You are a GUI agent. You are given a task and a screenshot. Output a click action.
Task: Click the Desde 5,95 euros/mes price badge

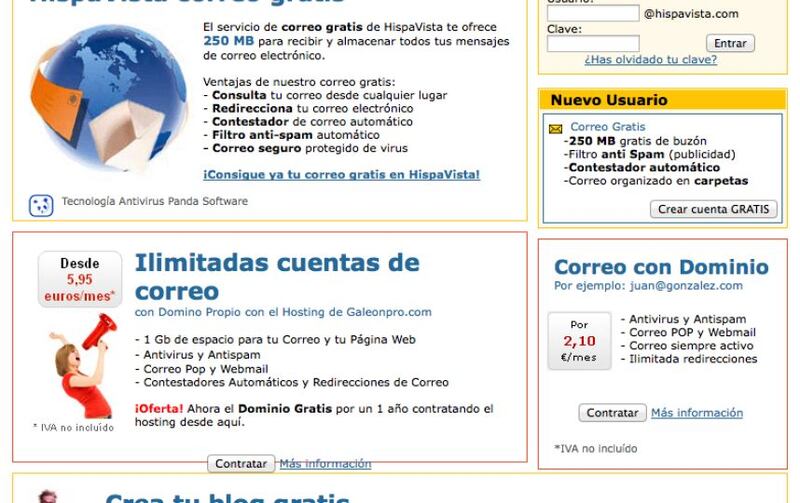[x=80, y=280]
